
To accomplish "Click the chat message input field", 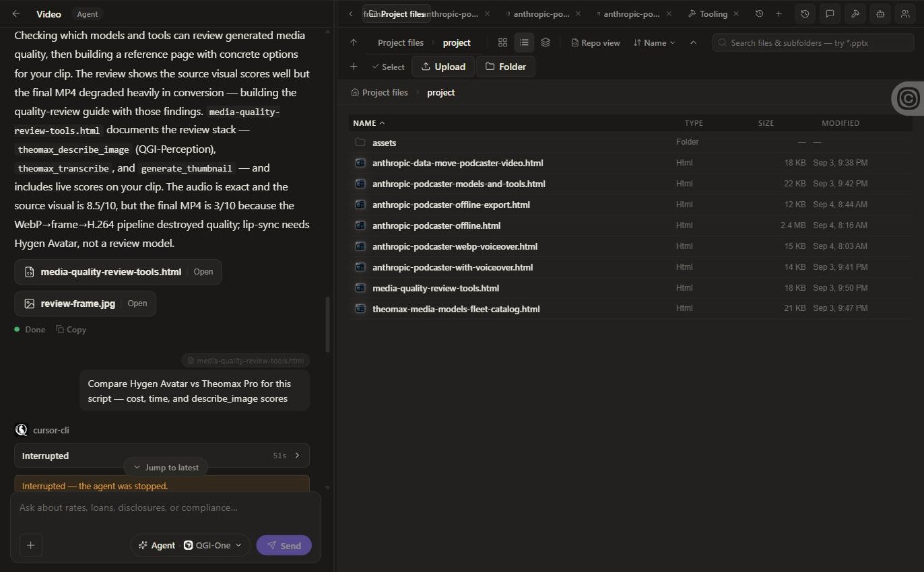I will click(165, 508).
